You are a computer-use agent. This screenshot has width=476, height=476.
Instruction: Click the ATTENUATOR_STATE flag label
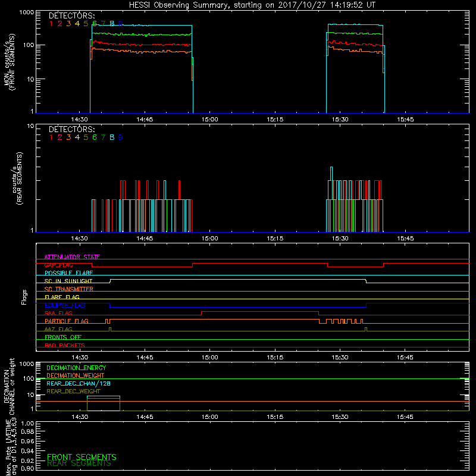tap(72, 257)
